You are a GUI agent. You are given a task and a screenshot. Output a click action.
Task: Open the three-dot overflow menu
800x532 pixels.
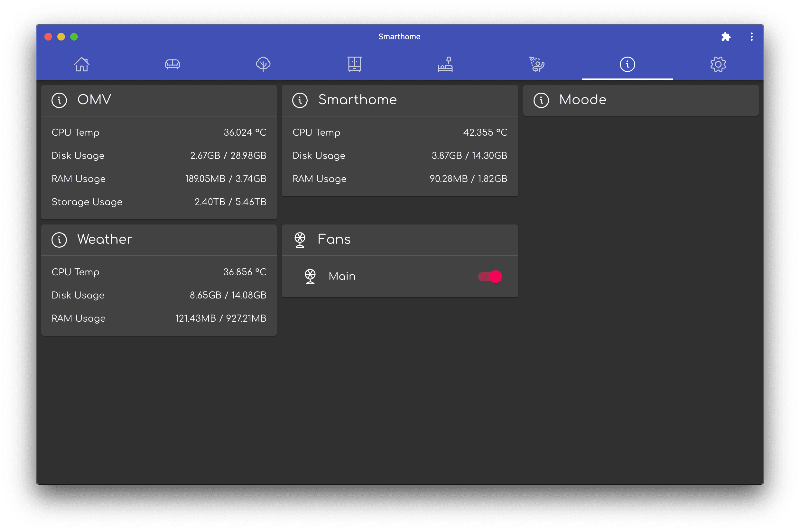pyautogui.click(x=751, y=37)
